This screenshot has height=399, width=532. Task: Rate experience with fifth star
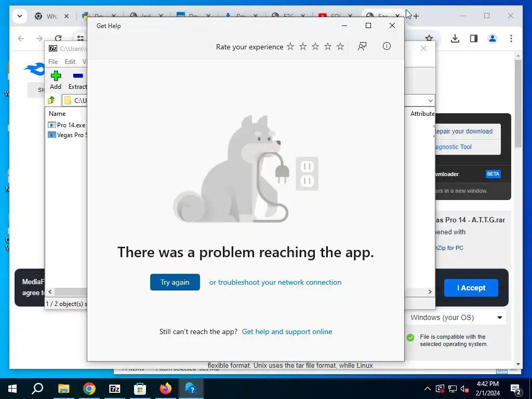(340, 46)
